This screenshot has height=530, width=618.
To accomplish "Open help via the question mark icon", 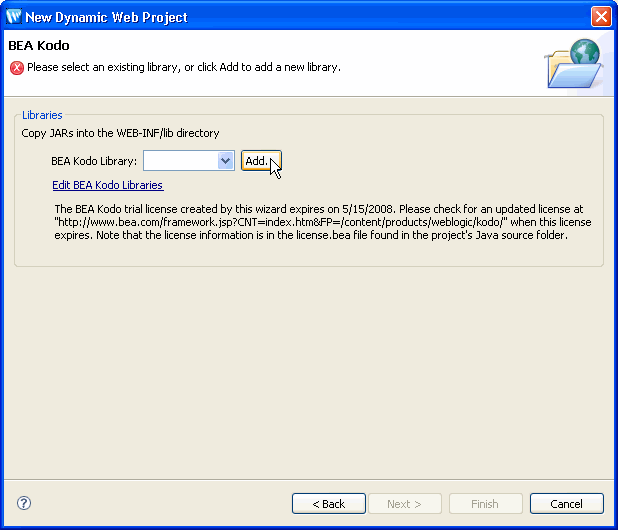I will tap(24, 503).
